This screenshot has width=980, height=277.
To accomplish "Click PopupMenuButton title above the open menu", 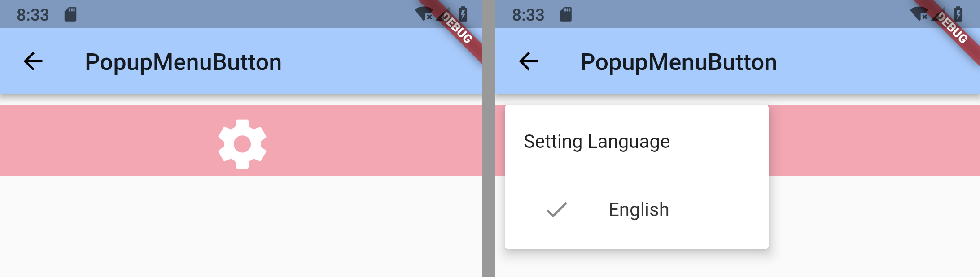I will tap(678, 62).
